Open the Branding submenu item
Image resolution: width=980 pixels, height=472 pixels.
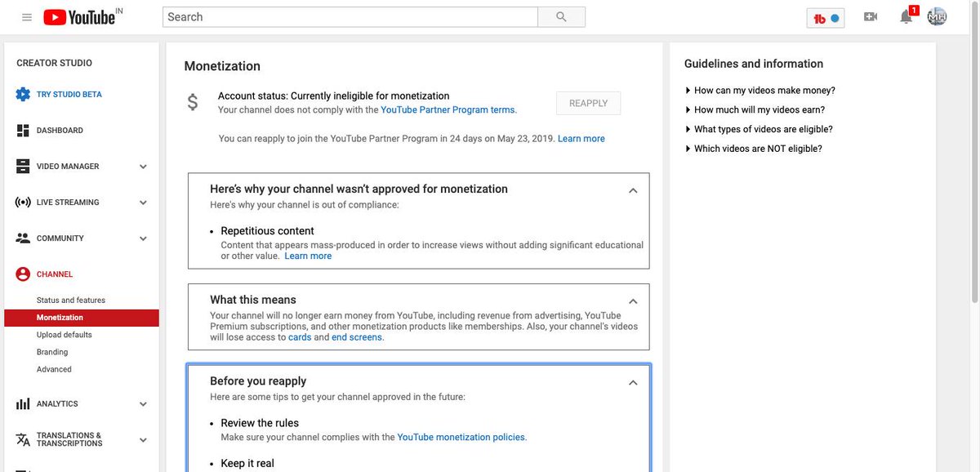52,352
